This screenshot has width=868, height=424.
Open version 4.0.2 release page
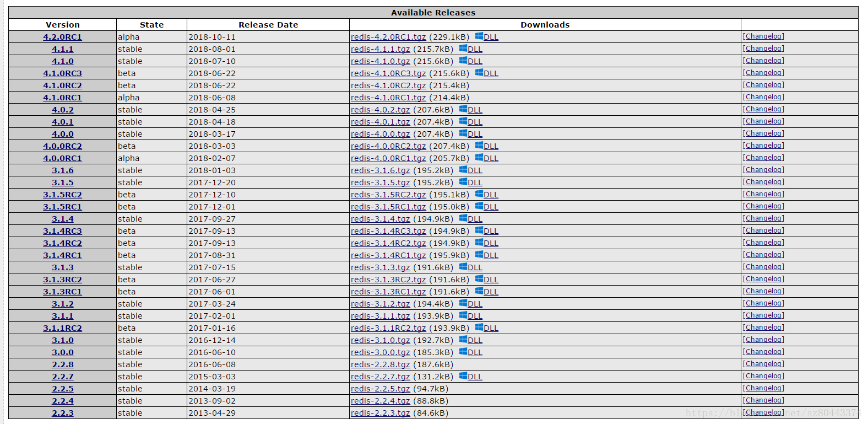coord(63,110)
